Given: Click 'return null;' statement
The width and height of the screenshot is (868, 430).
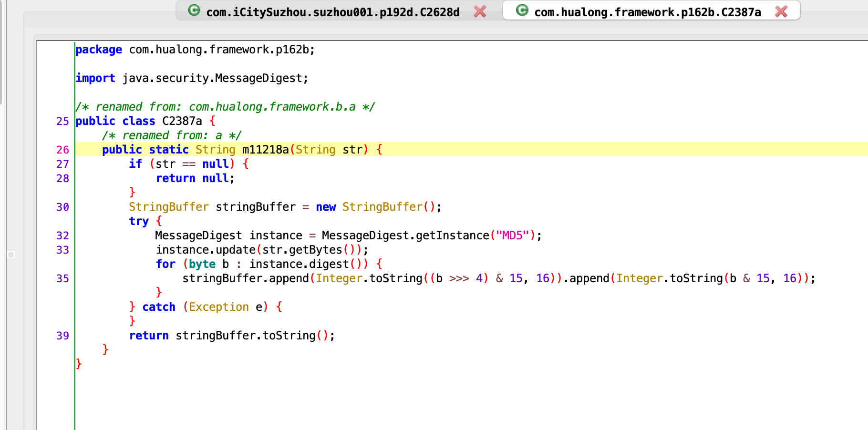Looking at the screenshot, I should coord(196,178).
